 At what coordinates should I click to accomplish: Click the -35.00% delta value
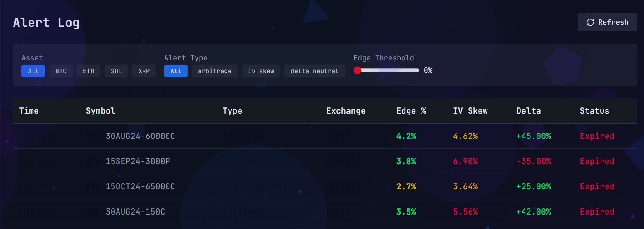click(x=534, y=161)
